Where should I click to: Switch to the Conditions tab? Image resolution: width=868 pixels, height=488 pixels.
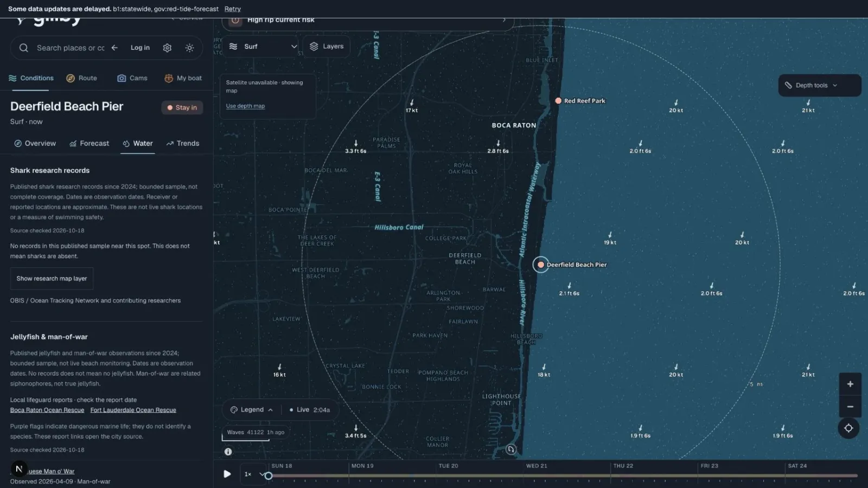pyautogui.click(x=31, y=78)
